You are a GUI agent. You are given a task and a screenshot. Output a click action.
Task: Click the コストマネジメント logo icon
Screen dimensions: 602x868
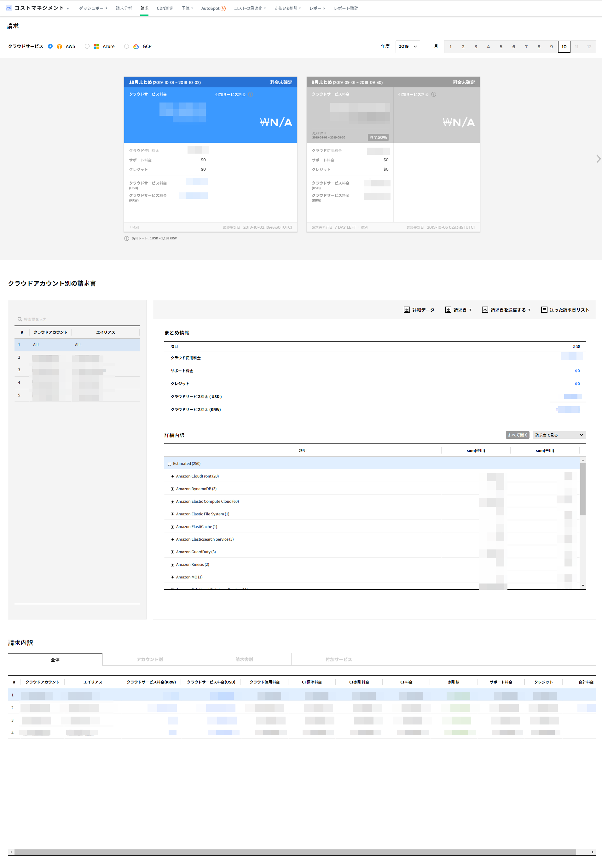[x=9, y=8]
